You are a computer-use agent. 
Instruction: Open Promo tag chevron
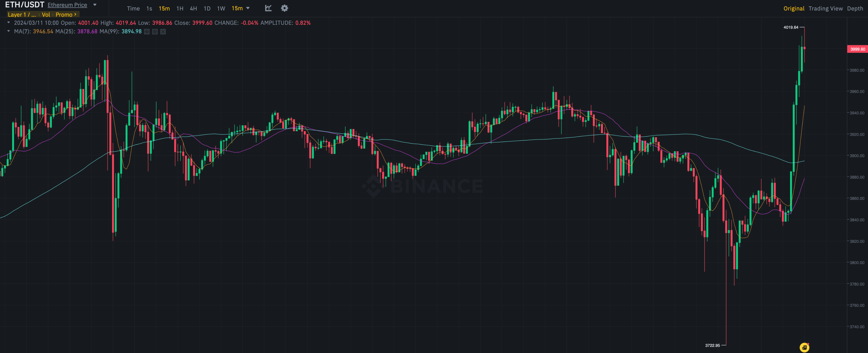pos(75,15)
